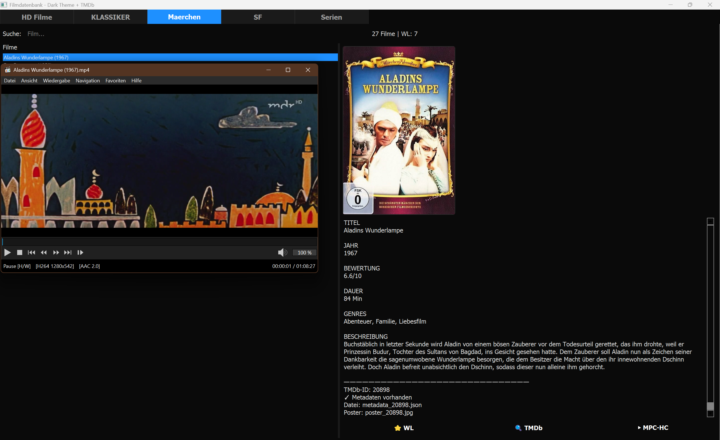Skip to next file in player

68,252
